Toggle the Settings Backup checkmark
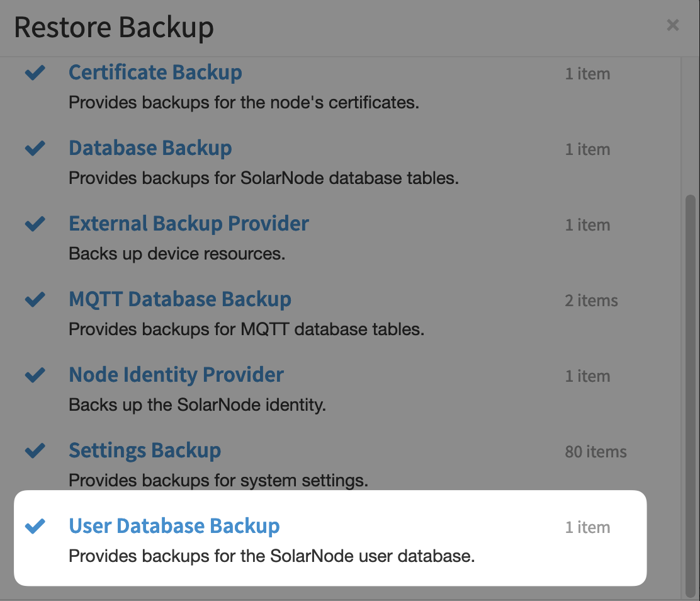This screenshot has height=601, width=700. pyautogui.click(x=35, y=450)
